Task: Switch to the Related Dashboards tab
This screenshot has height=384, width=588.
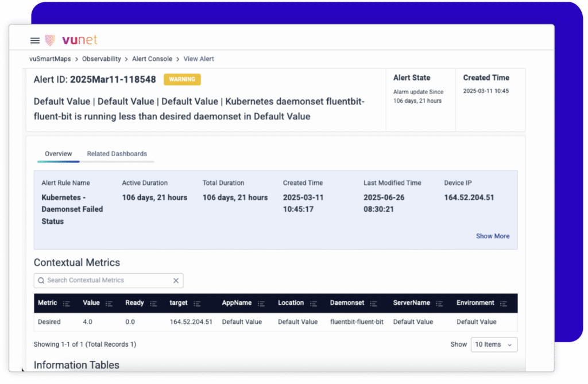Action: coord(117,154)
